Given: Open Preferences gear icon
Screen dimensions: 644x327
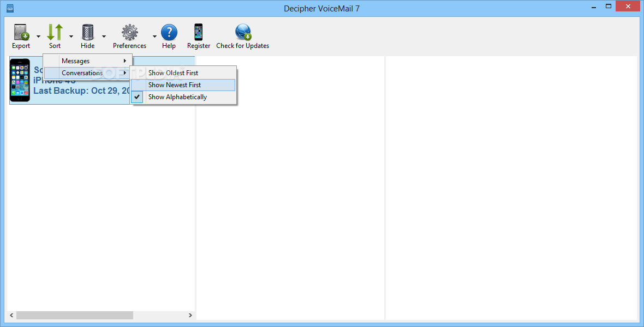Looking at the screenshot, I should 129,32.
